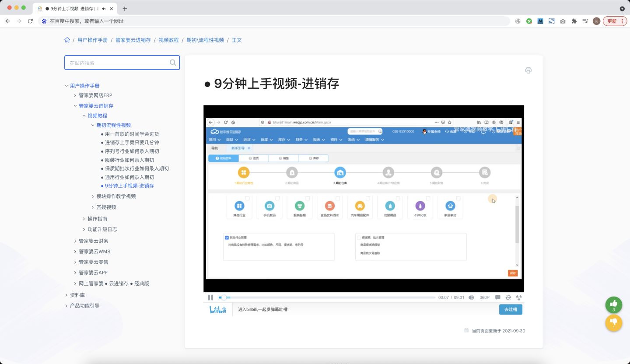Open 保质期批次行业如何录入期初 article

[x=137, y=168]
